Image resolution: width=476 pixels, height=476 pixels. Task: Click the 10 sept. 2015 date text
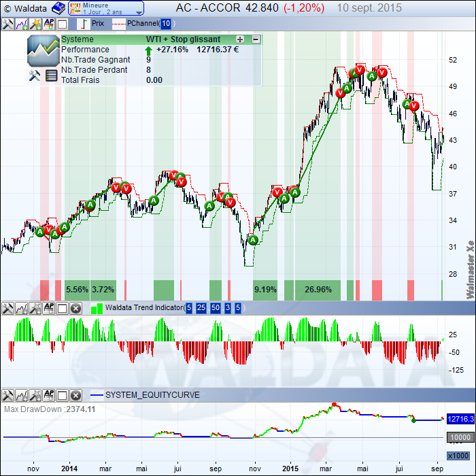pyautogui.click(x=369, y=8)
